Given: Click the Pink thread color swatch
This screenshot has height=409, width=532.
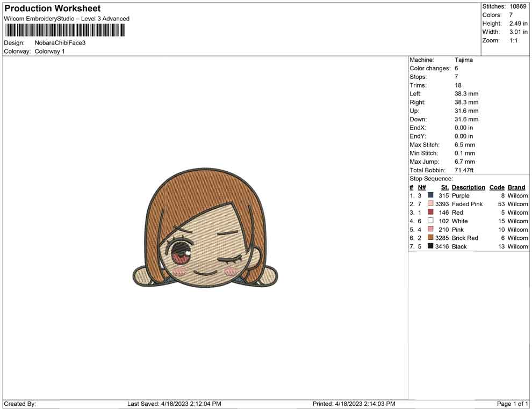Looking at the screenshot, I should tap(430, 229).
